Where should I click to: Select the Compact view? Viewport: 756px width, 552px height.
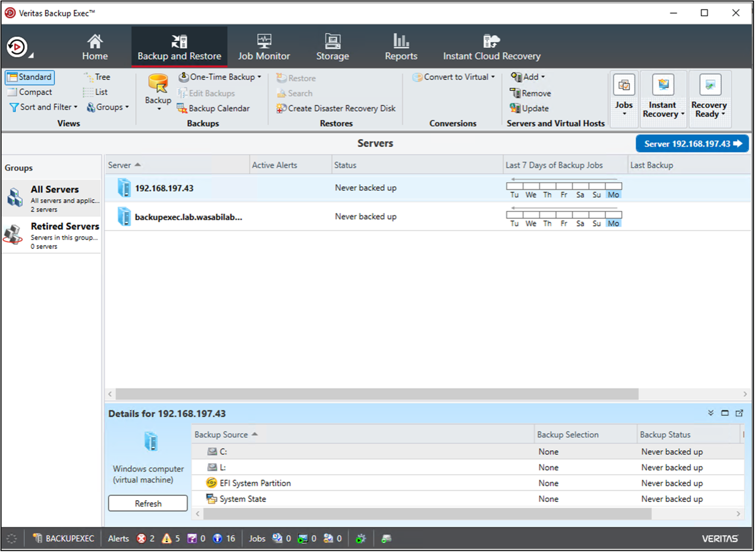click(x=30, y=92)
